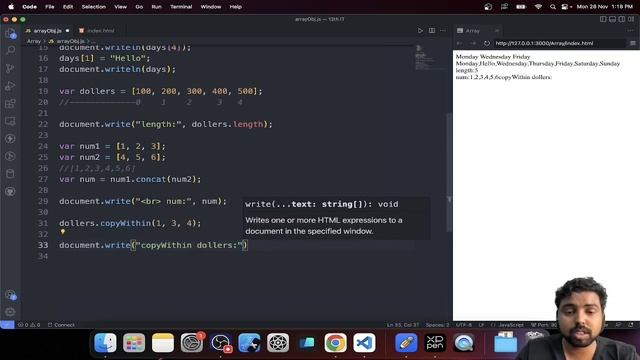Open the View menu
Image resolution: width=640 pixels, height=360 pixels.
tap(120, 7)
